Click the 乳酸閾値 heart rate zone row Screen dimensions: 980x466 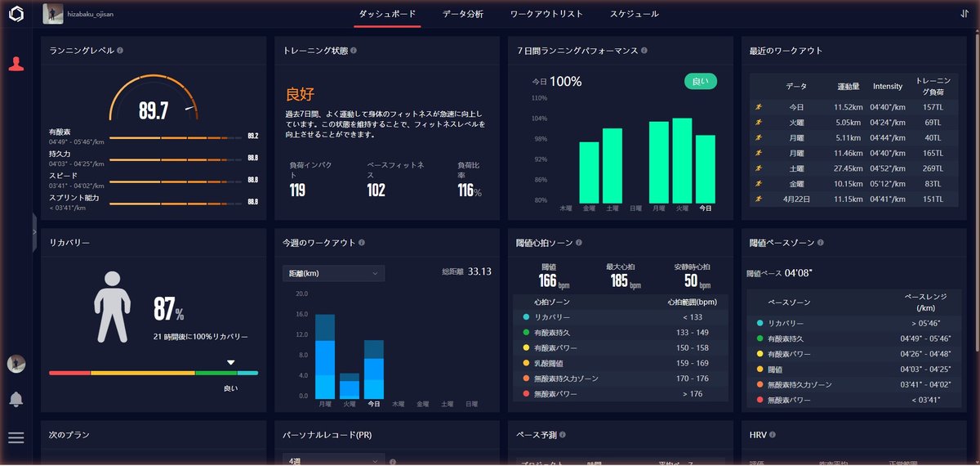coord(620,363)
